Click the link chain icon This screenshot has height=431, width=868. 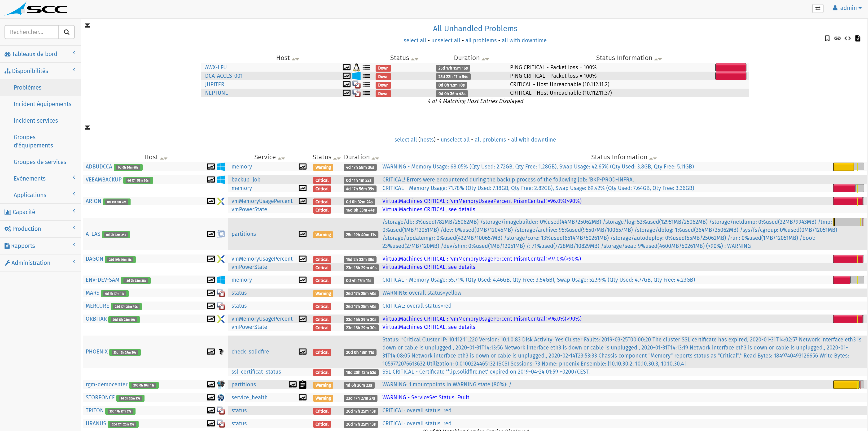pos(837,38)
